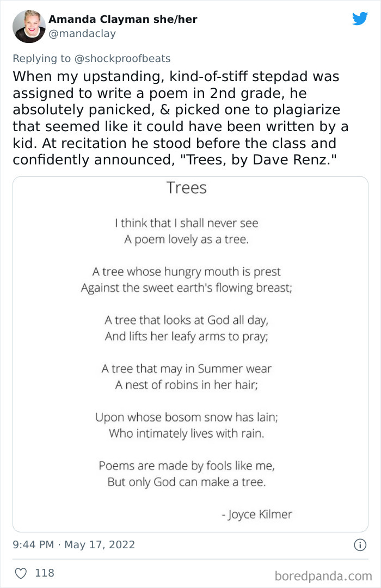The image size is (381, 588).
Task: Click the line "A nest of robins in her hair;"
Action: [x=186, y=385]
